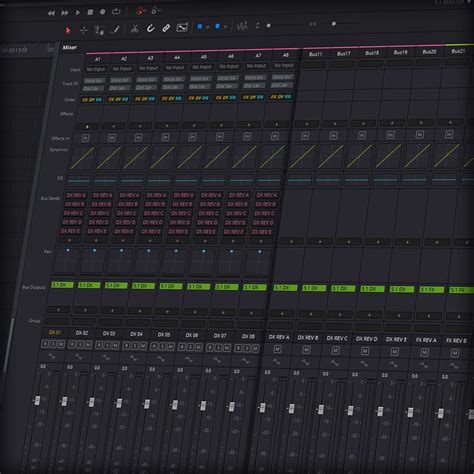Select the I-beam edit selection tool
The width and height of the screenshot is (474, 474).
[x=99, y=30]
